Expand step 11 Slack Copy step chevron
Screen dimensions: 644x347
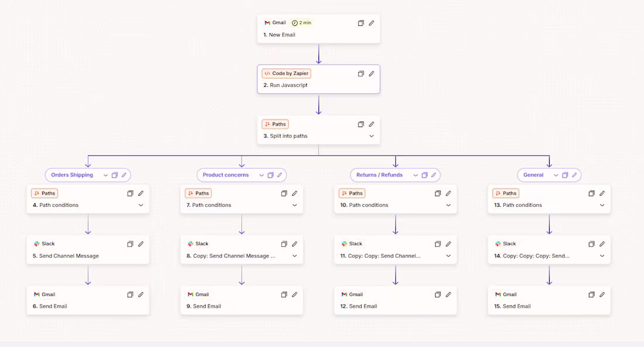[x=448, y=256]
